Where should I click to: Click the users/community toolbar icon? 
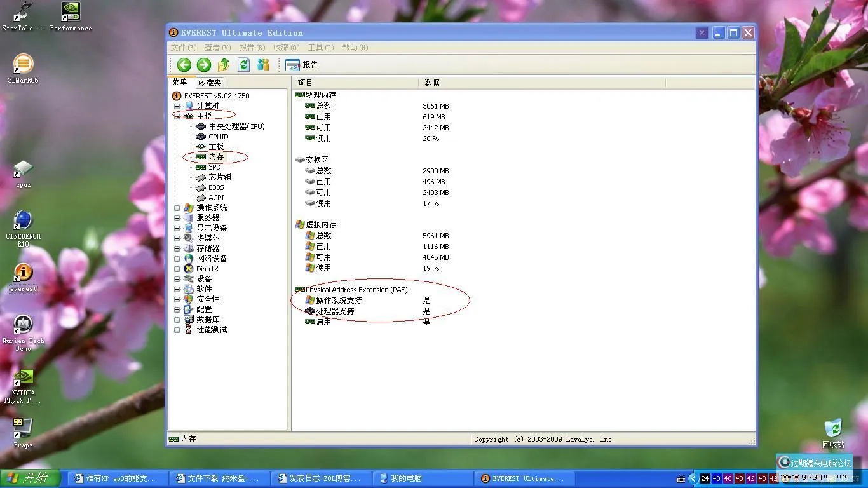pos(263,64)
